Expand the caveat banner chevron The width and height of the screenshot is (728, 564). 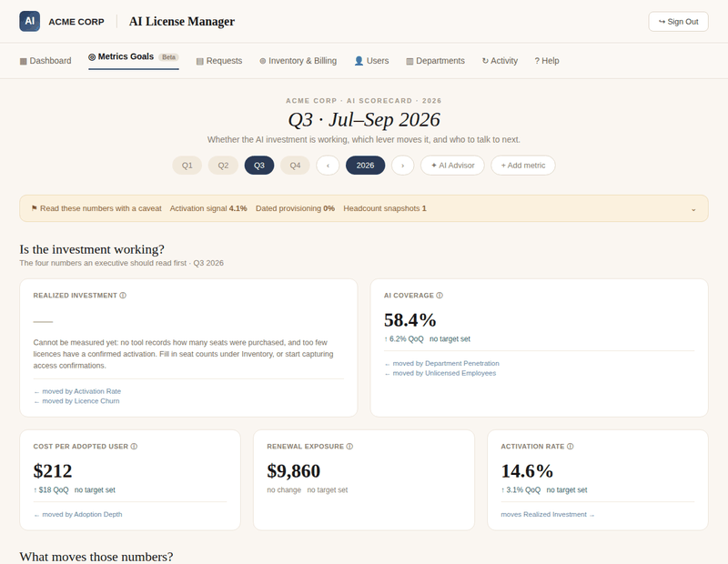click(x=693, y=209)
